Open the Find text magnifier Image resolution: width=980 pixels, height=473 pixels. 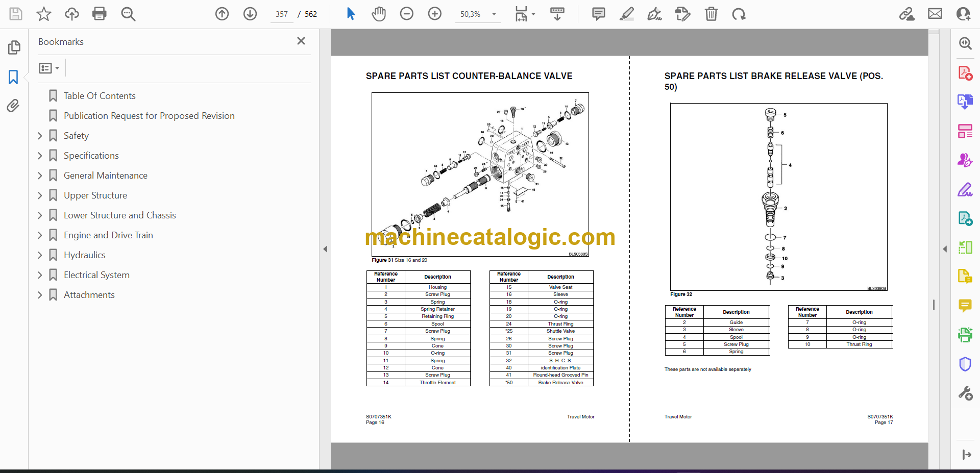(x=128, y=14)
